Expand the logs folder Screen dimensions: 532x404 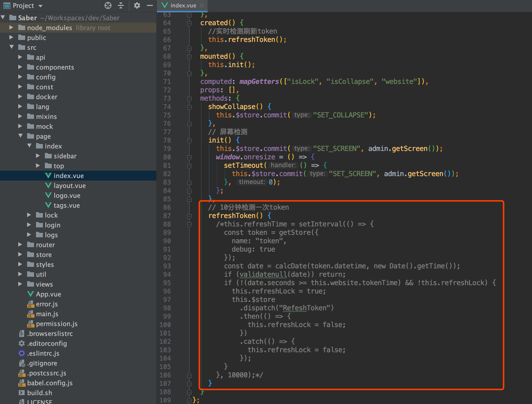point(29,235)
